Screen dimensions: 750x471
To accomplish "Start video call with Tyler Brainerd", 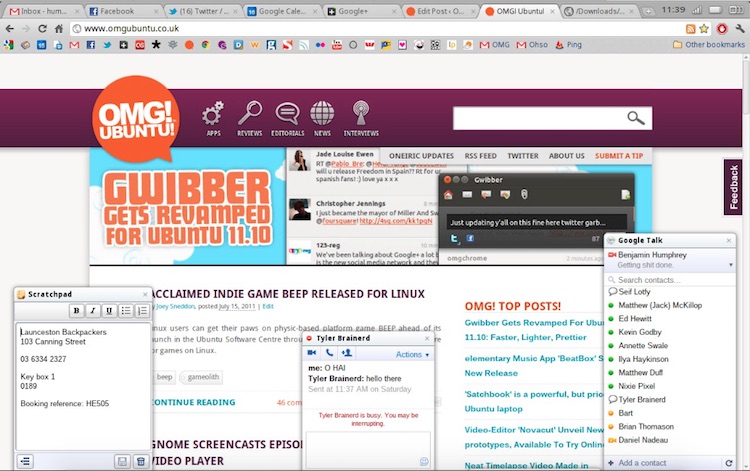I will [311, 354].
